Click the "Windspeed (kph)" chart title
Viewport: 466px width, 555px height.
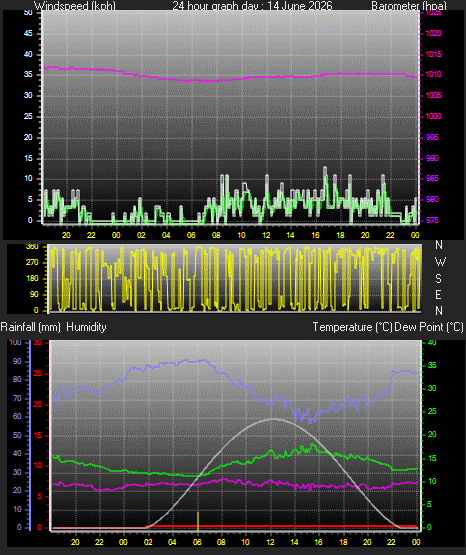(75, 6)
